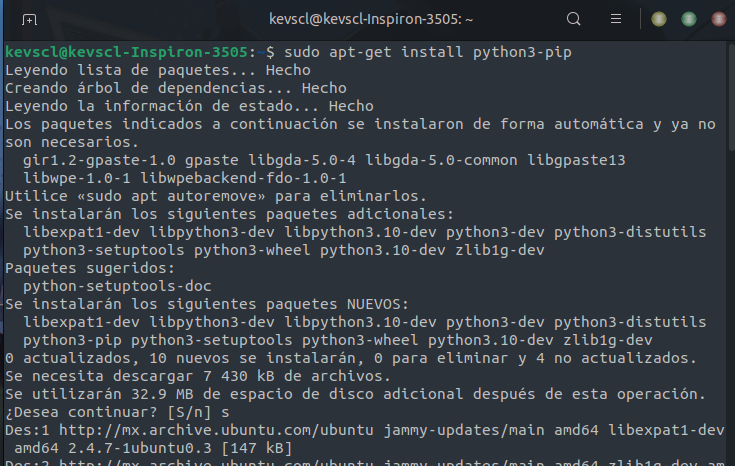The width and height of the screenshot is (735, 466).
Task: Click the [S/n] confirmation prompt
Action: click(x=189, y=412)
